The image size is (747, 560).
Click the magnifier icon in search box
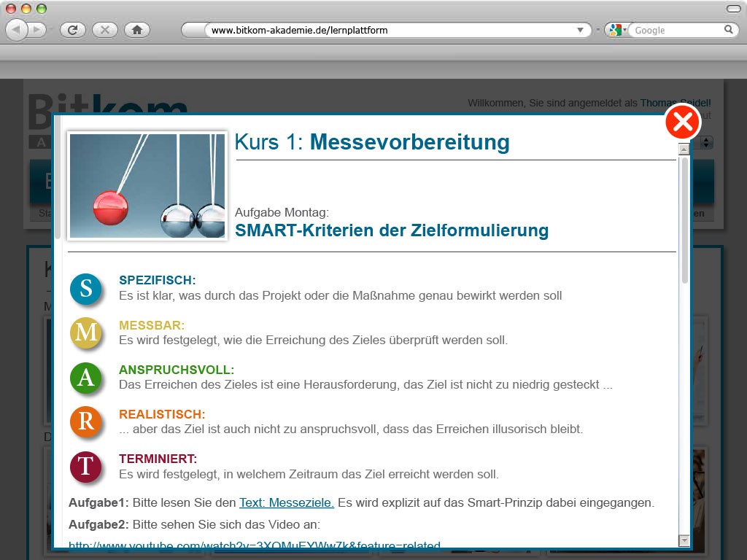click(x=728, y=30)
